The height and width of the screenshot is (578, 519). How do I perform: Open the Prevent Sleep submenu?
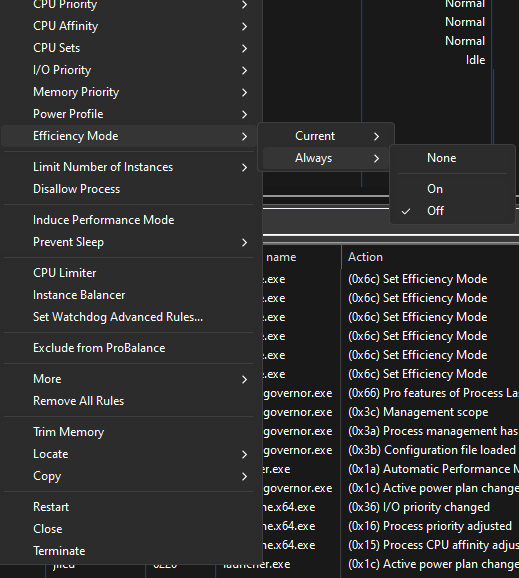pos(129,242)
